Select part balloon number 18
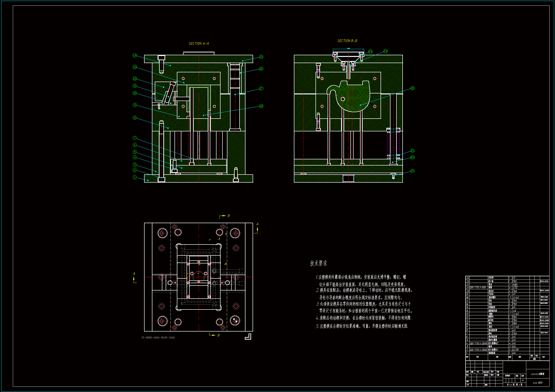The height and width of the screenshot is (392, 555). click(x=261, y=106)
